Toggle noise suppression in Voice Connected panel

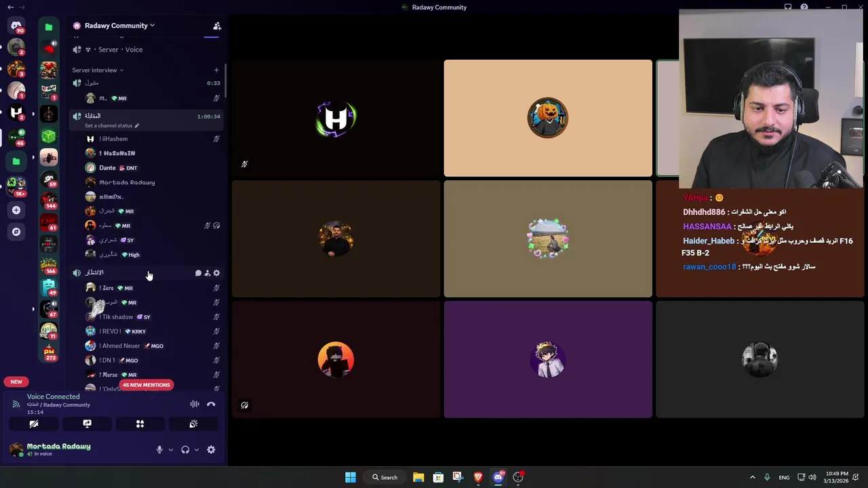[195, 404]
